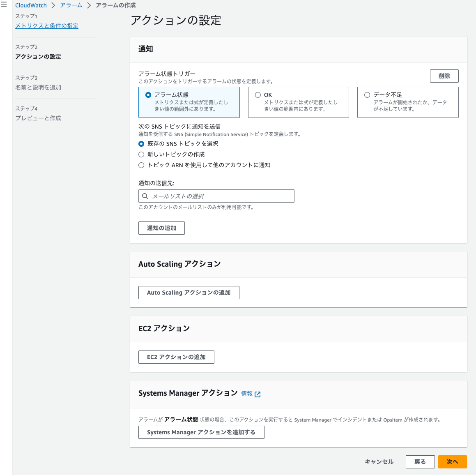
Task: Click the アラームの作成 breadcrumb text
Action: 116,5
